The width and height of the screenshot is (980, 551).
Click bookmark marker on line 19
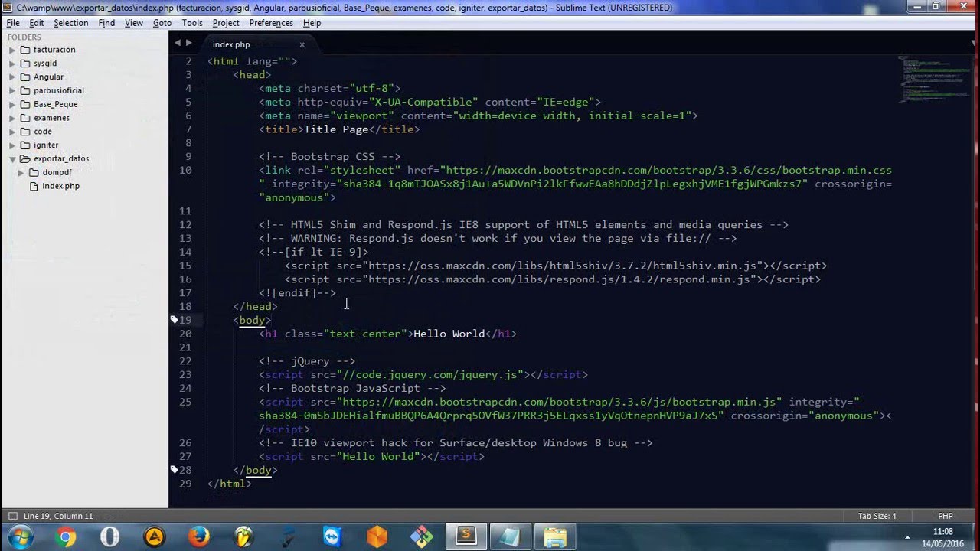point(175,320)
